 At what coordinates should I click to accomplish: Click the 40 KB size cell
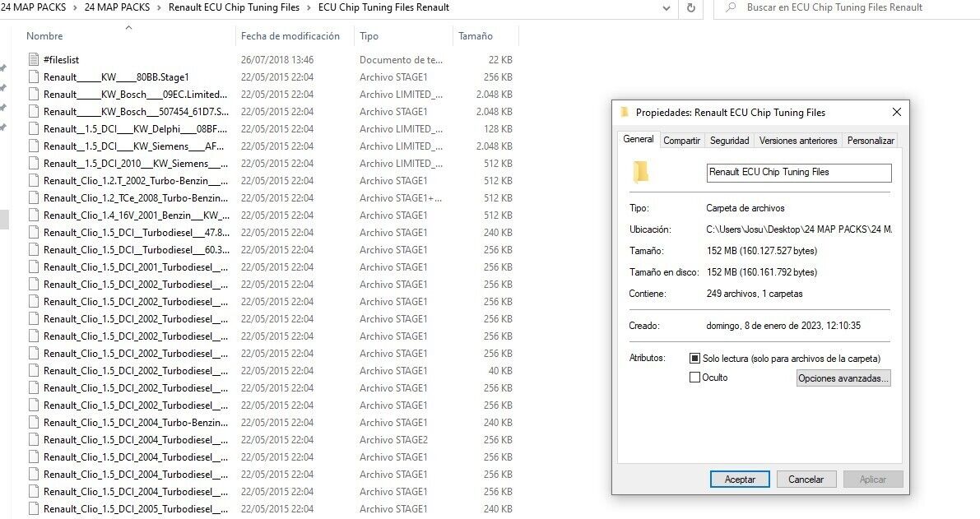click(500, 370)
